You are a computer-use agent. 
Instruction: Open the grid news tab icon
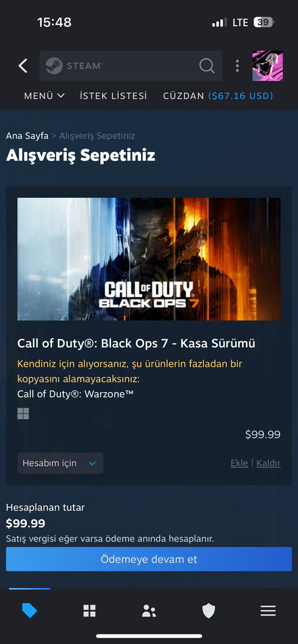pyautogui.click(x=90, y=611)
